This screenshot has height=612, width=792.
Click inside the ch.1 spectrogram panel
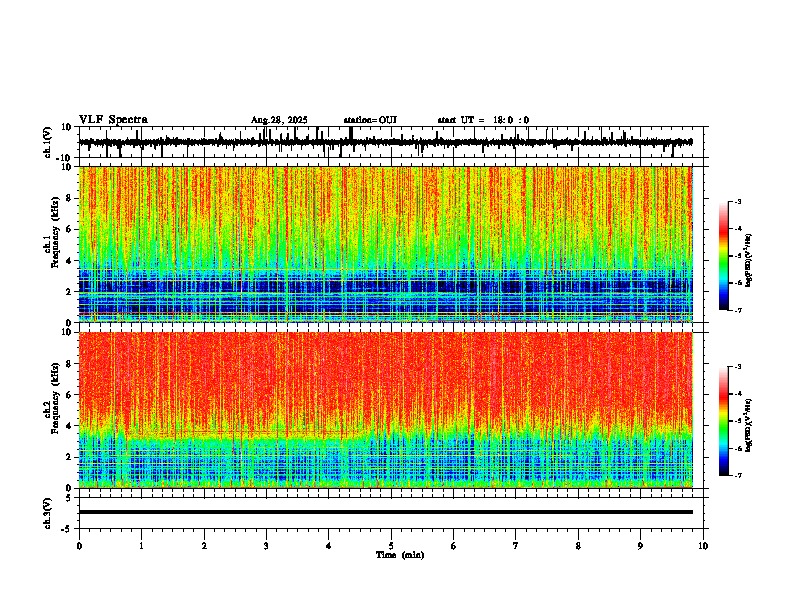point(385,244)
